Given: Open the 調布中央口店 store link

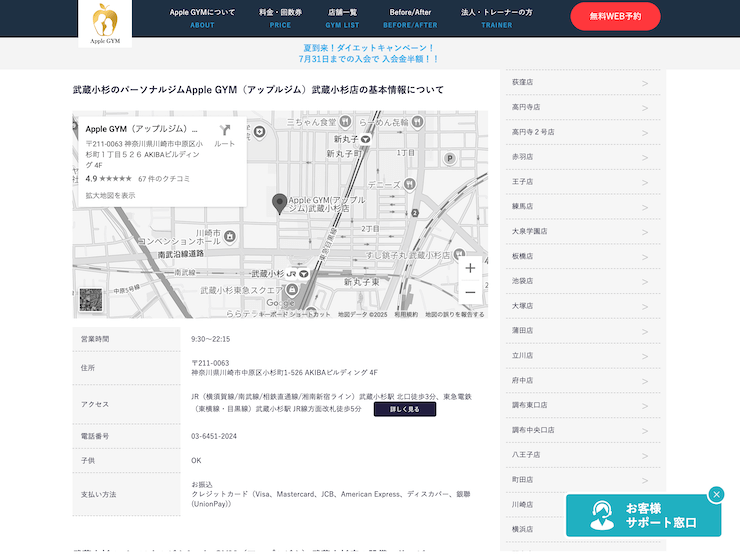Looking at the screenshot, I should 583,430.
